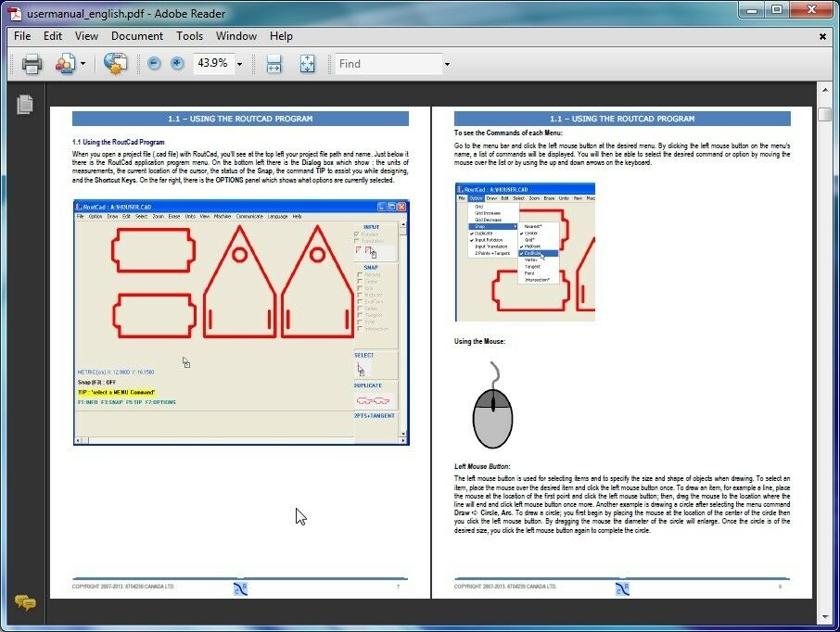Open the Window menu
Screen dimensions: 840x632
coord(236,36)
